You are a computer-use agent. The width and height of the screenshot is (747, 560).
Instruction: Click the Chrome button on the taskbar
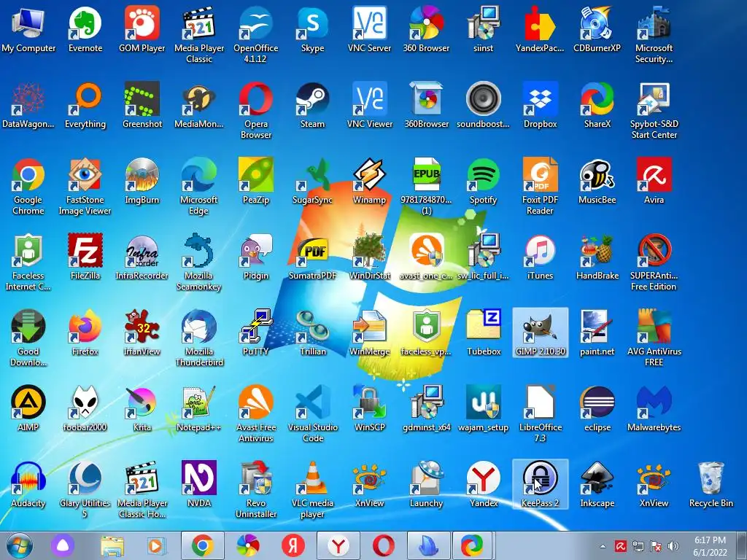(203, 545)
